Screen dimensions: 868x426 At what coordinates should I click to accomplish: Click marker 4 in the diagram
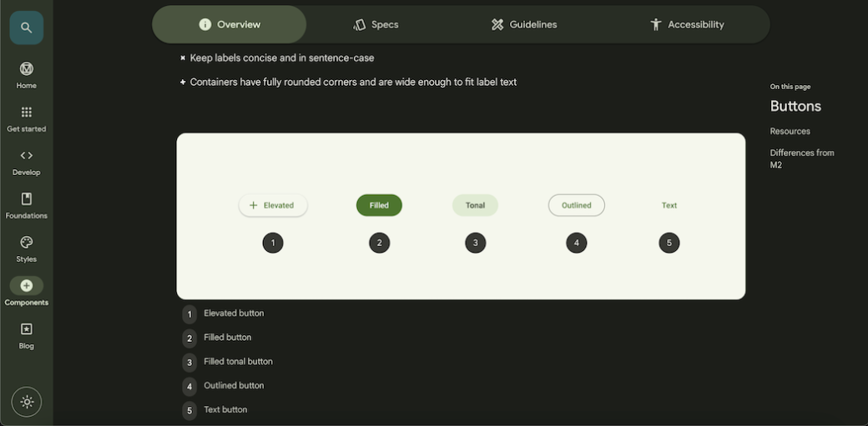point(576,243)
